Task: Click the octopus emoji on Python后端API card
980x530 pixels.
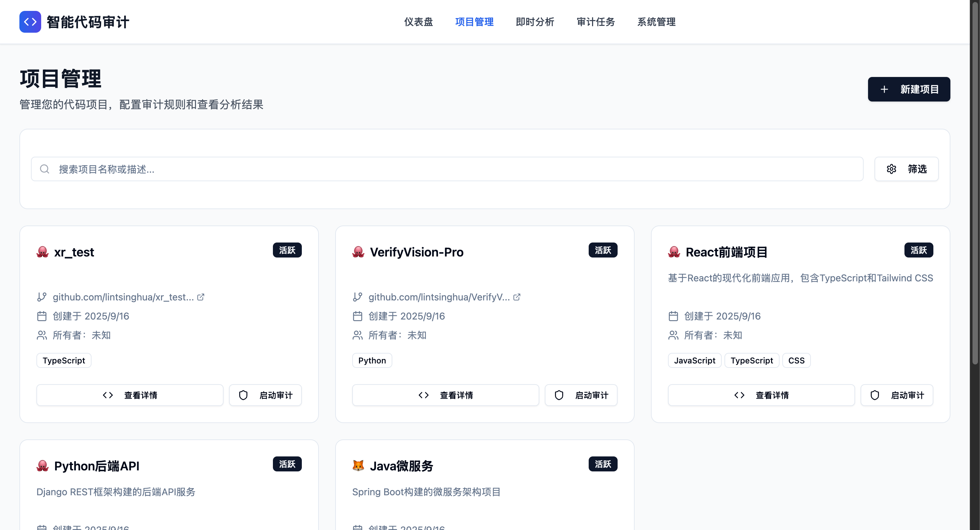Action: click(x=43, y=465)
